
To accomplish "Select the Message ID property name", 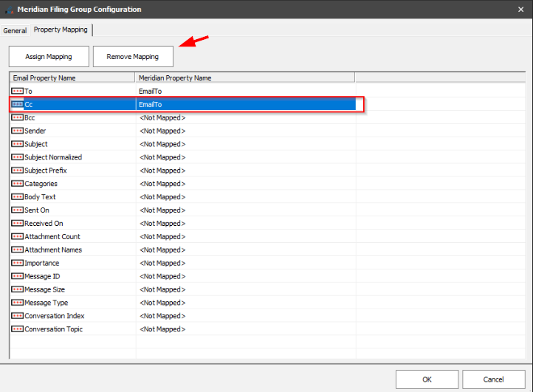I will (x=42, y=276).
